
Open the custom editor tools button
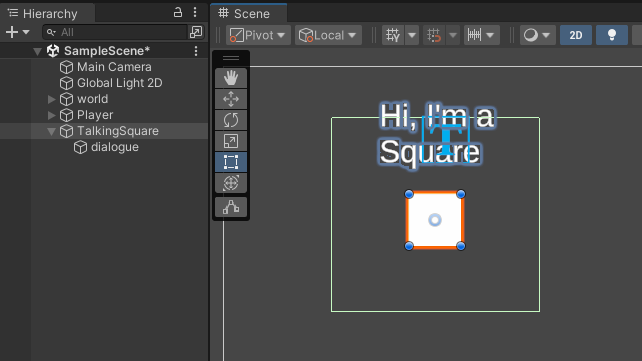click(231, 207)
